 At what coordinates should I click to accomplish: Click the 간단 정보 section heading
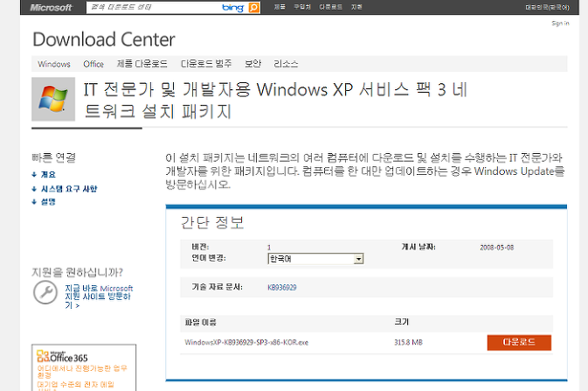coord(212,223)
